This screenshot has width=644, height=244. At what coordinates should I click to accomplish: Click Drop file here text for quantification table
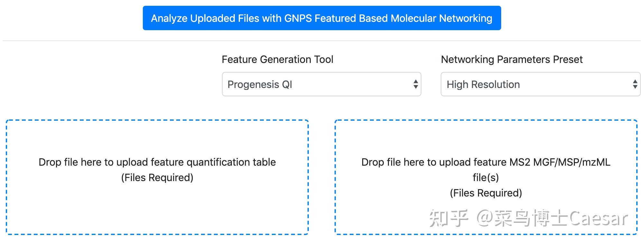[157, 162]
